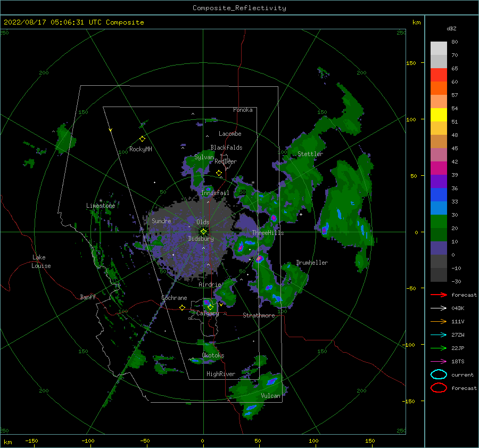Click the Composite_Reflectivity title
The height and width of the screenshot is (448, 479).
click(240, 8)
